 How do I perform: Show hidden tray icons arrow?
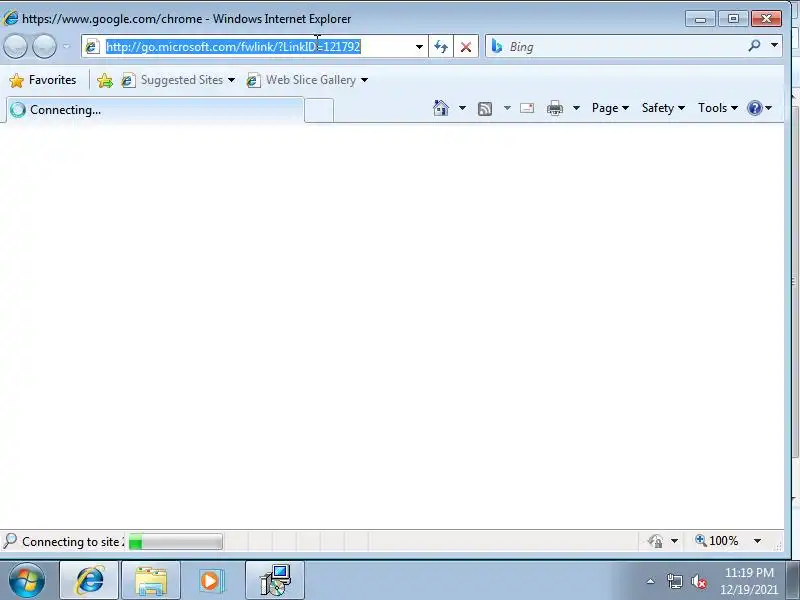[x=651, y=581]
